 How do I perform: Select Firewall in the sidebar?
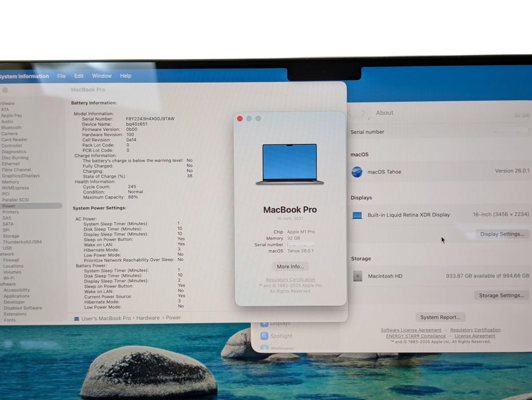pyautogui.click(x=11, y=261)
